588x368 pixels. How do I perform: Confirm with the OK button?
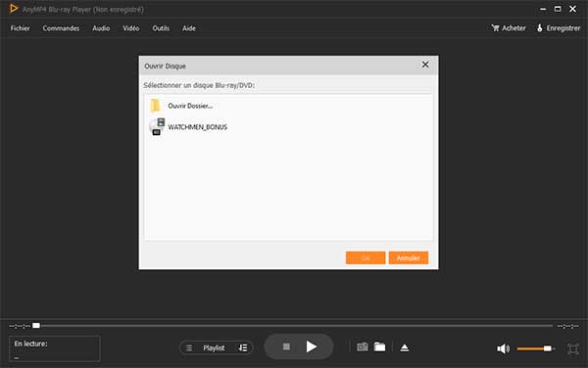click(366, 257)
